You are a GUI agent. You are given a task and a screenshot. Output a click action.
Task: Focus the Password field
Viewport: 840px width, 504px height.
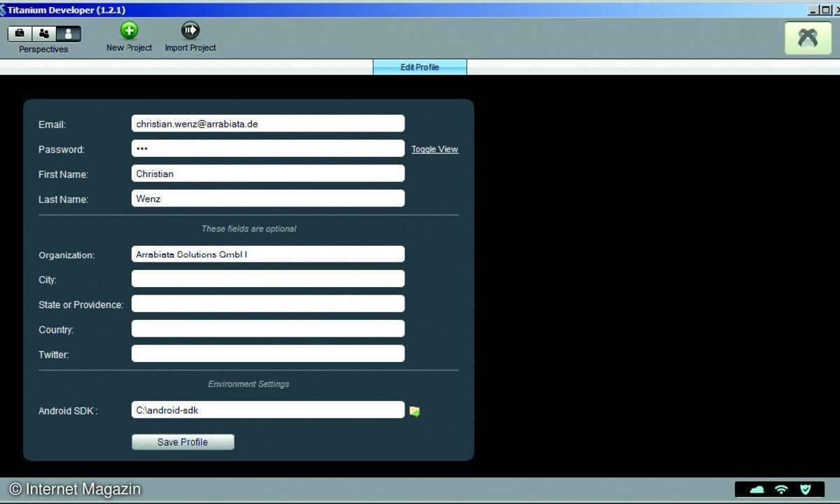[x=268, y=148]
